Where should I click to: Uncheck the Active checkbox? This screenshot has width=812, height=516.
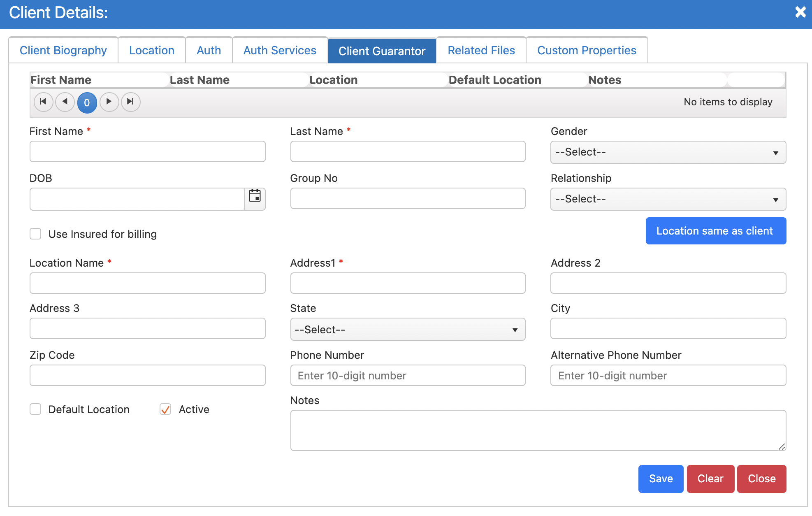[x=165, y=409]
